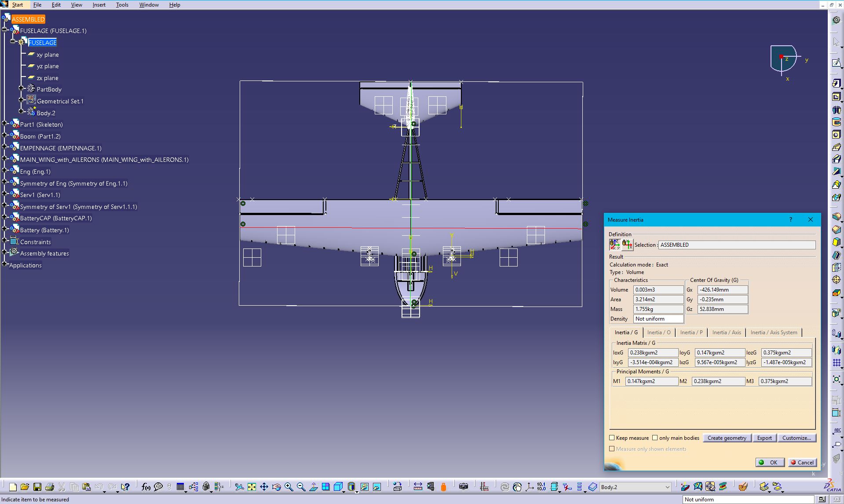
Task: Click the Gx field showing -426.149mm
Action: 722,290
